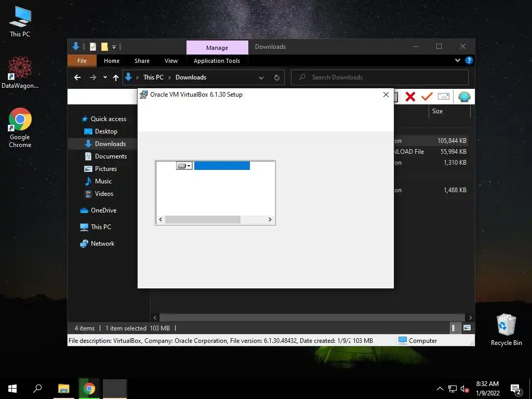Go up one folder level
Image resolution: width=532 pixels, height=399 pixels.
coord(116,78)
